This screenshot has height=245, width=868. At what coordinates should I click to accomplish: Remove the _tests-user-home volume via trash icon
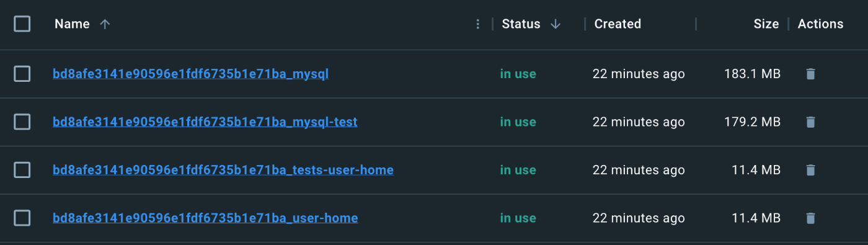tap(810, 170)
